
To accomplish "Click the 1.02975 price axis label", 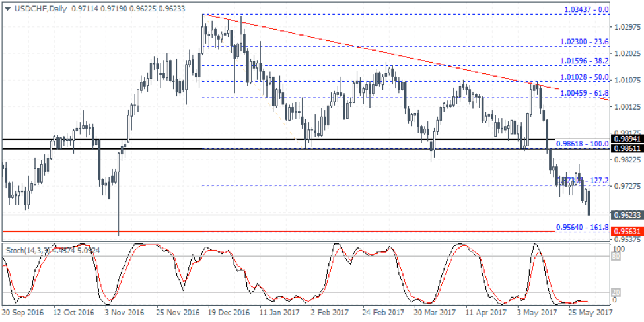I will pos(625,27).
